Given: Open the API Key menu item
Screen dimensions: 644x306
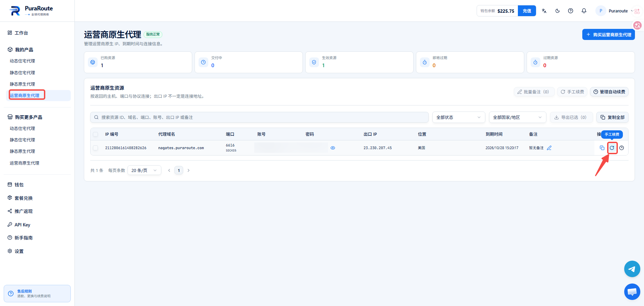Looking at the screenshot, I should coord(22,225).
